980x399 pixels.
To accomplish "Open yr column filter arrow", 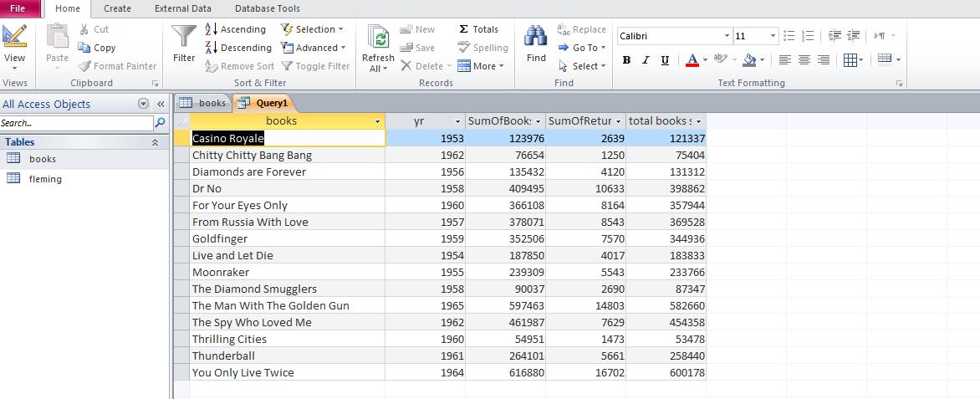I will 457,121.
